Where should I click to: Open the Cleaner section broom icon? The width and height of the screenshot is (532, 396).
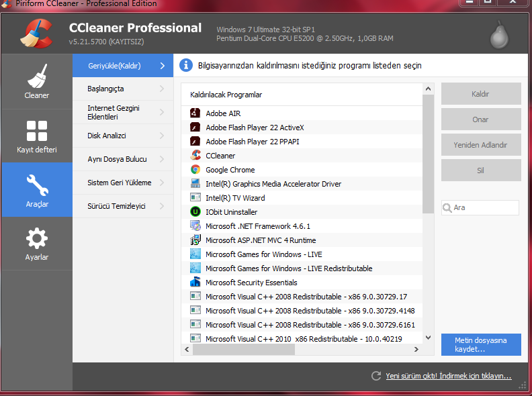point(38,76)
